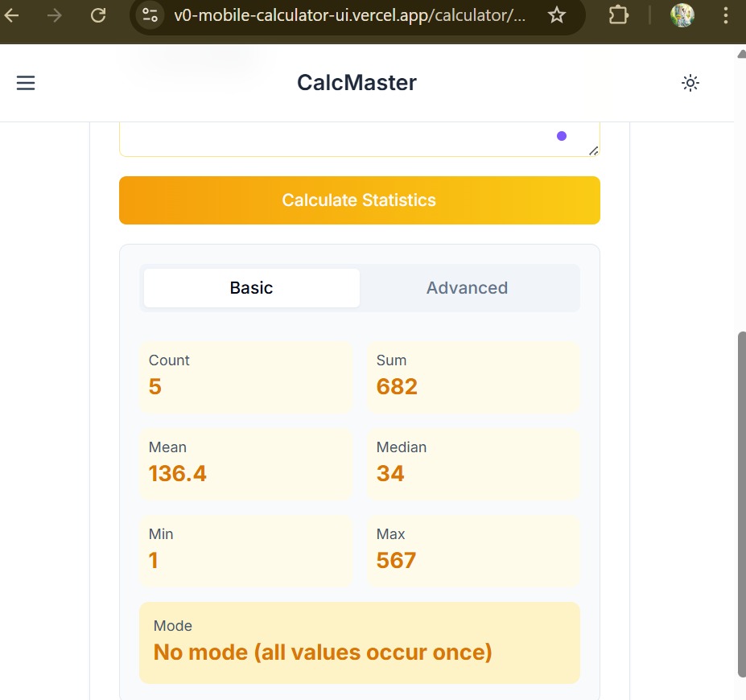Click the CalcMaster title
This screenshot has width=746, height=700.
coord(357,83)
